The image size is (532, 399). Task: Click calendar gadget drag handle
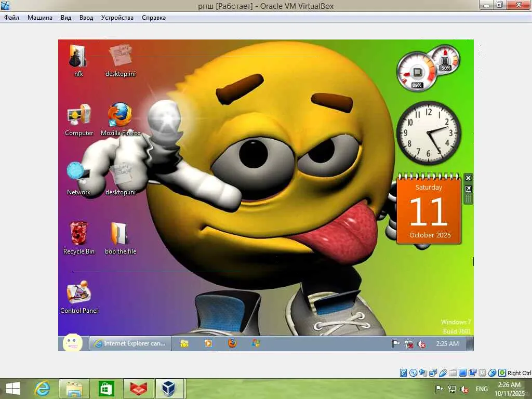tap(468, 199)
